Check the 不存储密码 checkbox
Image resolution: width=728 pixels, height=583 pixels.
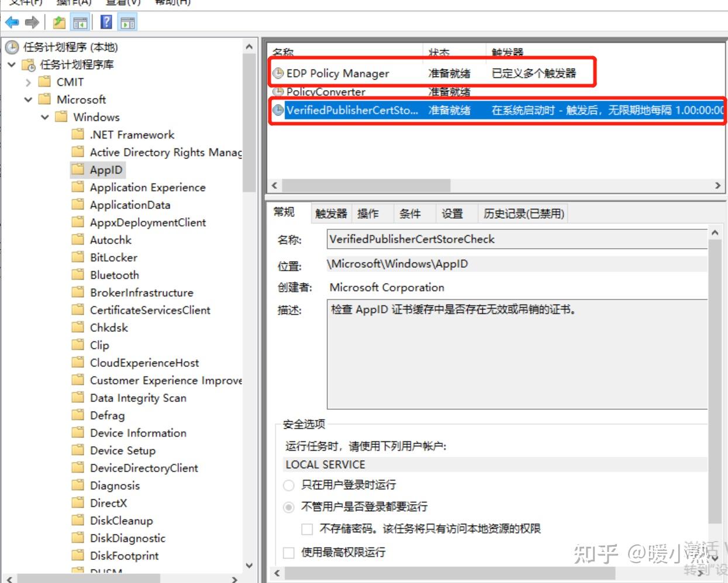coord(307,529)
